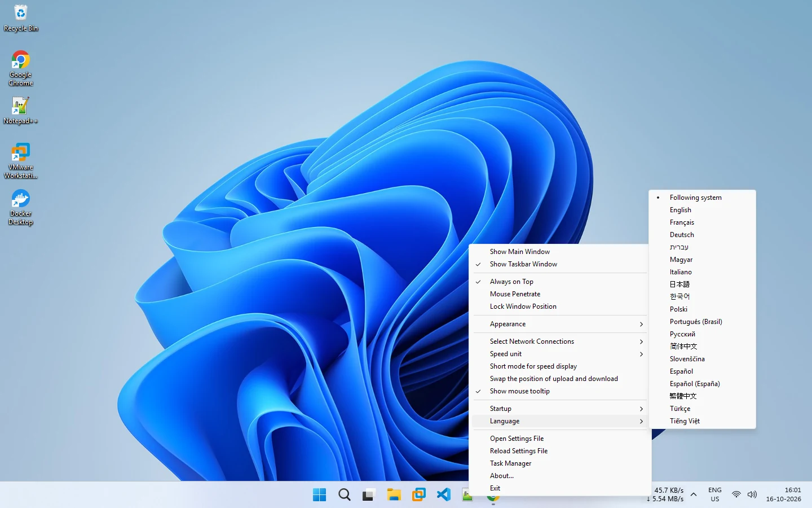812x508 pixels.
Task: Open the clock showing 16:01
Action: click(783, 494)
